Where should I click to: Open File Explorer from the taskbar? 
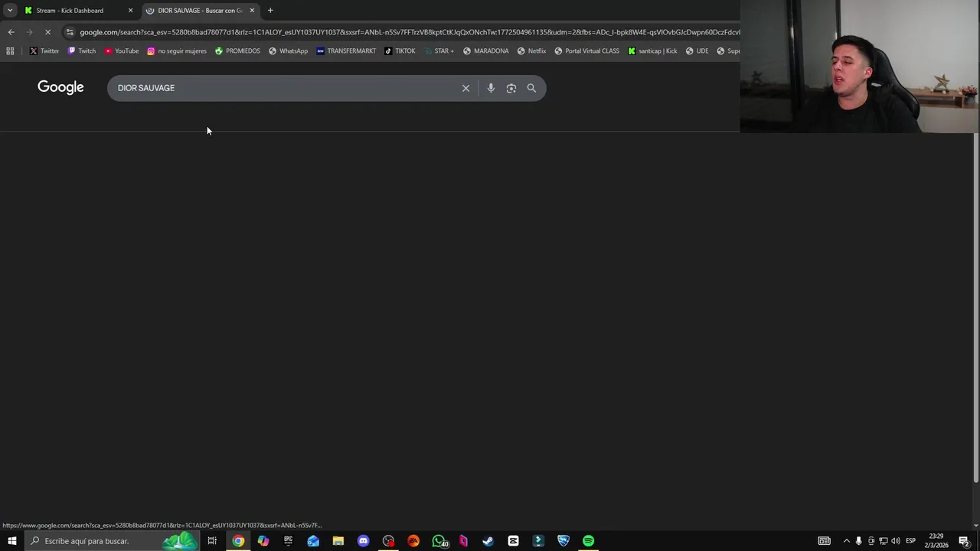[338, 541]
